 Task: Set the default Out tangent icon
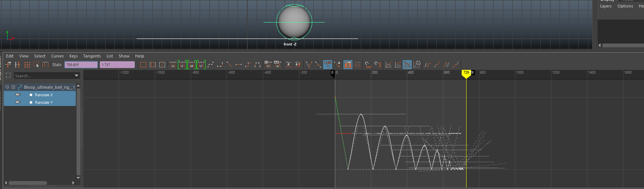pyautogui.click(x=277, y=65)
